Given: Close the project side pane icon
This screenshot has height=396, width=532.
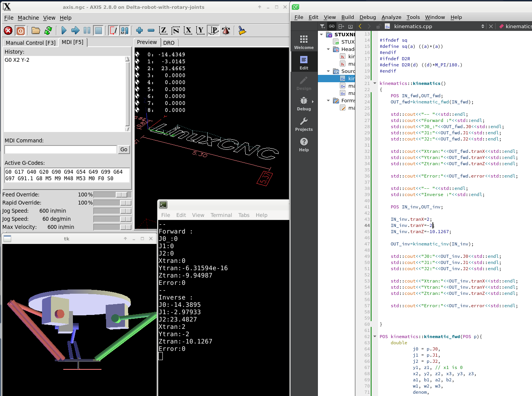Looking at the screenshot, I should click(350, 26).
